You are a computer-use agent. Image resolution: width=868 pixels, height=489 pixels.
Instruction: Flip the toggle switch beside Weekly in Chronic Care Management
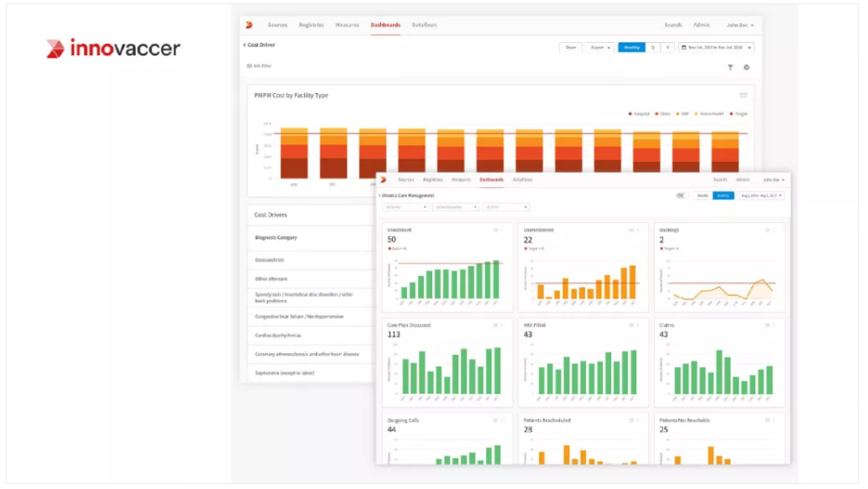[682, 195]
